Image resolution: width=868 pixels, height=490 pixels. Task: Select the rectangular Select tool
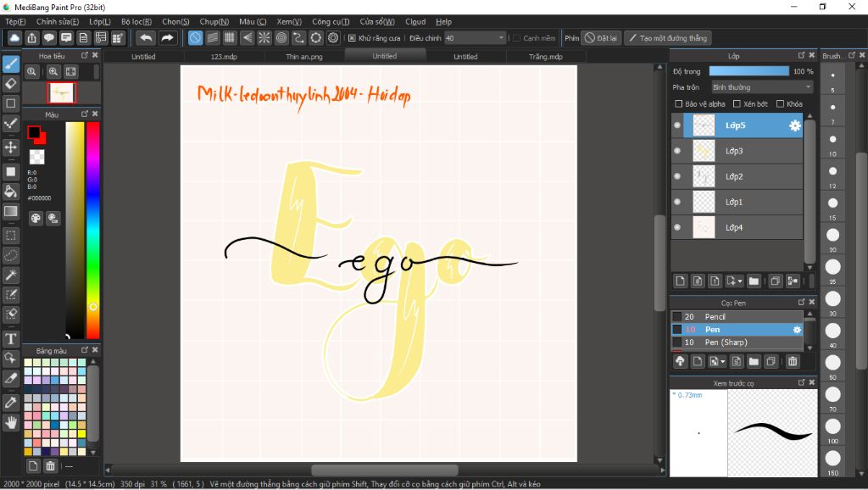point(10,236)
